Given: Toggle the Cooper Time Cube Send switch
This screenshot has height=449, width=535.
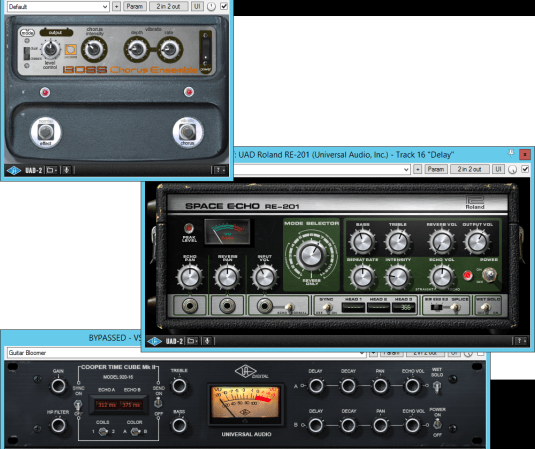Looking at the screenshot, I should point(158,403).
